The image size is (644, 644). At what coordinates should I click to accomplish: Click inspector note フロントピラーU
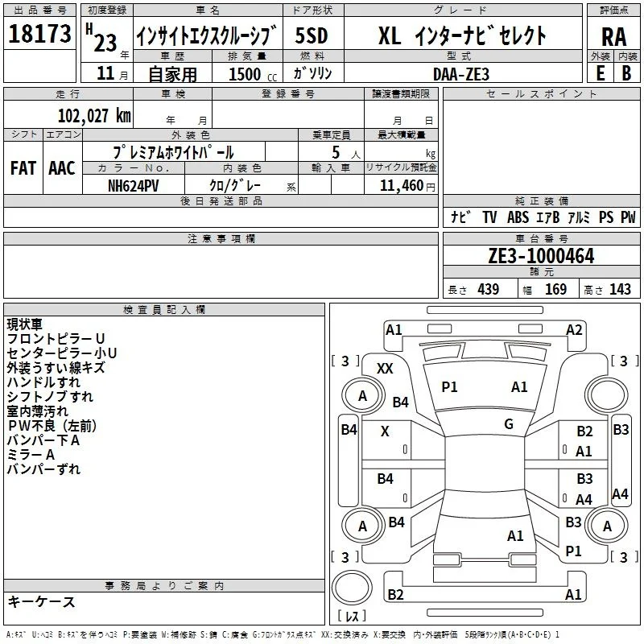click(x=56, y=339)
